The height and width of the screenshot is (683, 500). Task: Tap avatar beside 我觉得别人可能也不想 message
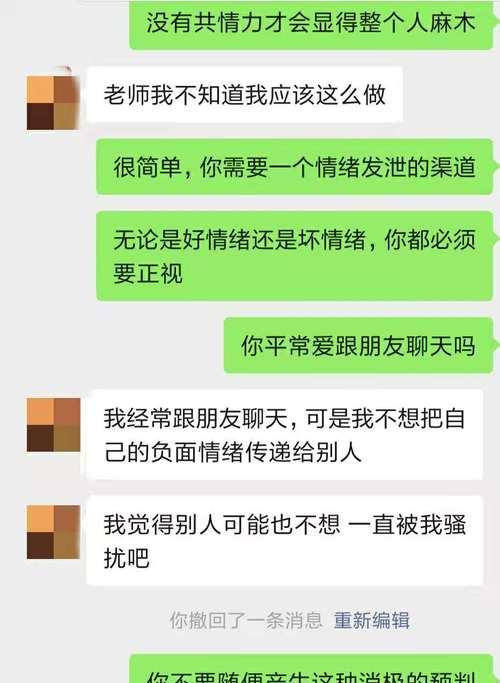tap(53, 532)
